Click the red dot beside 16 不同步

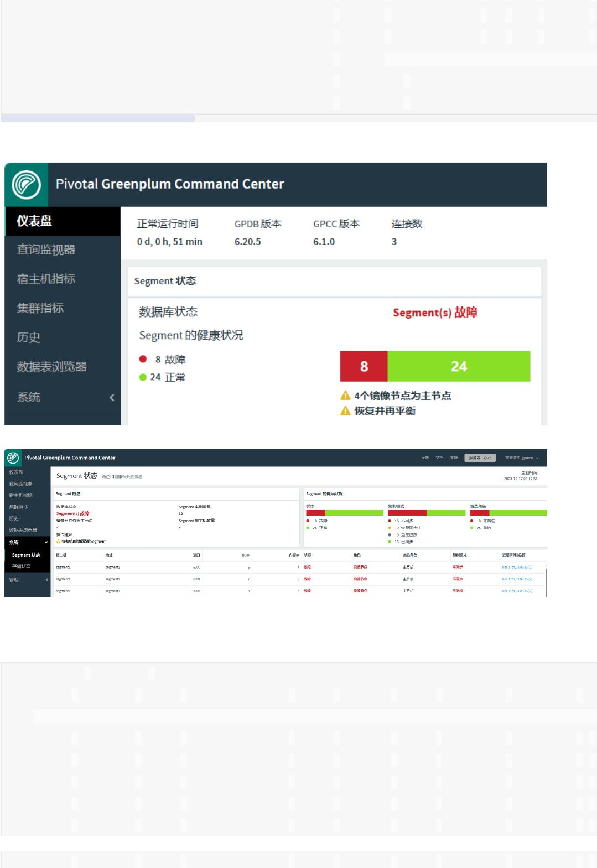click(x=390, y=521)
